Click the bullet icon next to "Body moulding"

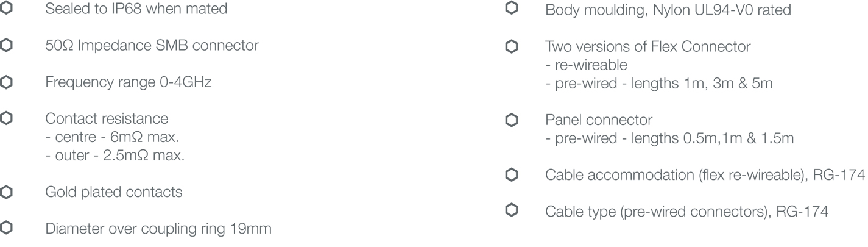pyautogui.click(x=512, y=10)
